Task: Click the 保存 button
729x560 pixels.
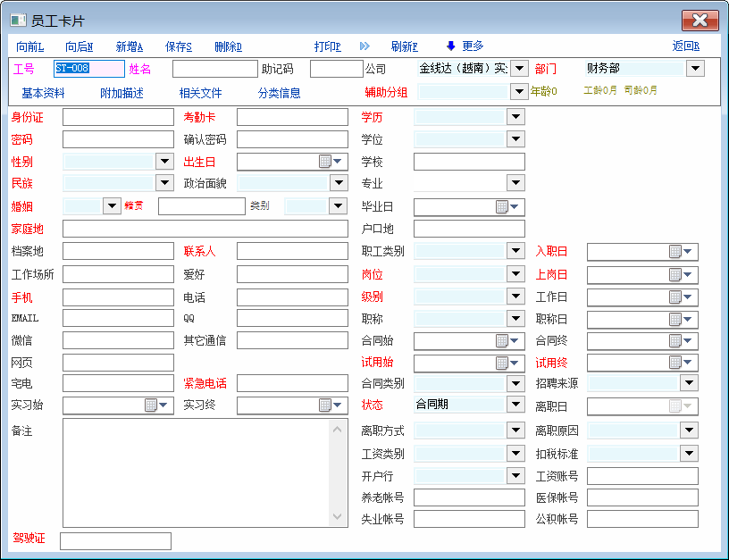Action: [x=179, y=46]
